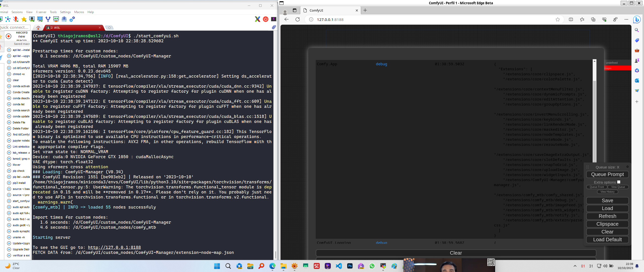
Task: Click the Queue Prompt button
Action: coord(608,174)
